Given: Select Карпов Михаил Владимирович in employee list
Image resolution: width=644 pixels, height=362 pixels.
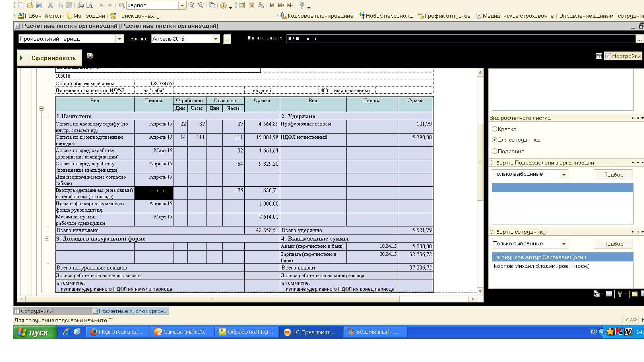Looking at the screenshot, I should (x=541, y=266).
